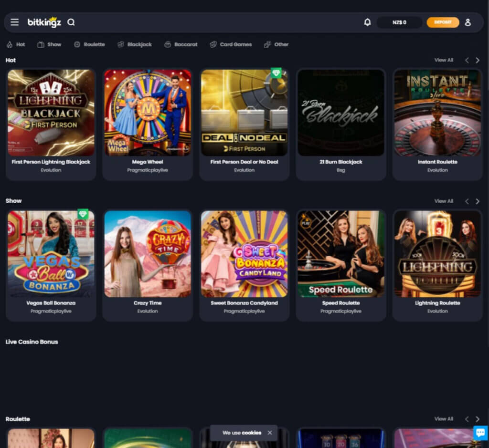The width and height of the screenshot is (489, 448).
Task: Open the 21 Burn Blackjack thumbnail
Action: 341,113
